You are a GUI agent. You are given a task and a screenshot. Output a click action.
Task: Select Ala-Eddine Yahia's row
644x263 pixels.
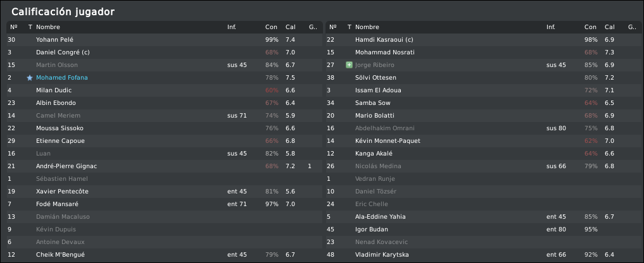tap(380, 217)
